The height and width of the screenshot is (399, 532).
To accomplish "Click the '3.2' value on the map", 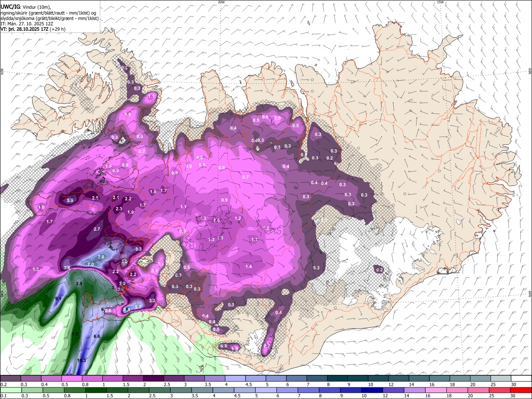I will 152,300.
